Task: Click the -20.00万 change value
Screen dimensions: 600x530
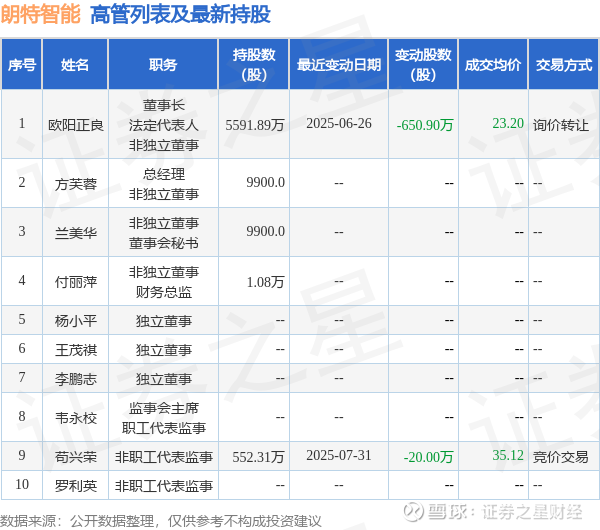Action: point(428,457)
